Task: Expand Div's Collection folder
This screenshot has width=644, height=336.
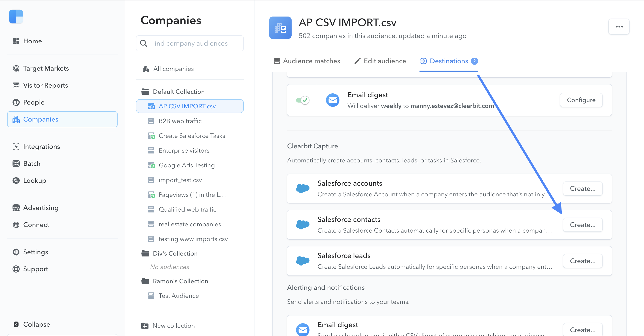Action: pyautogui.click(x=169, y=253)
